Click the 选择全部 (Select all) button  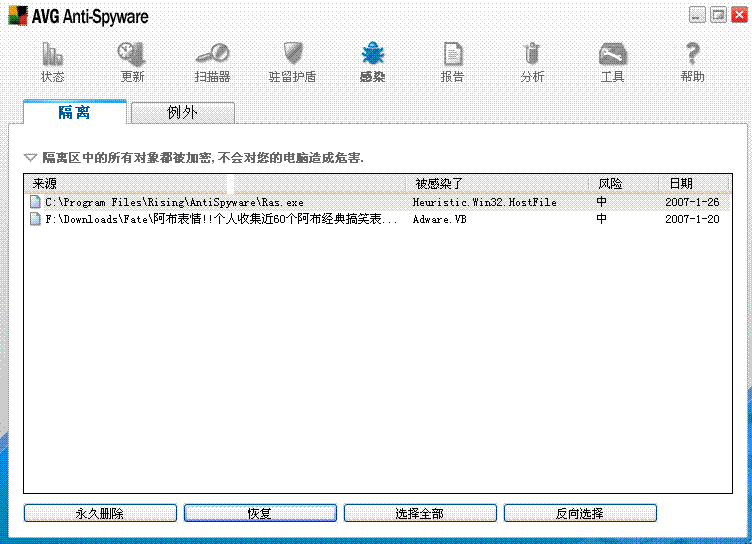point(420,513)
